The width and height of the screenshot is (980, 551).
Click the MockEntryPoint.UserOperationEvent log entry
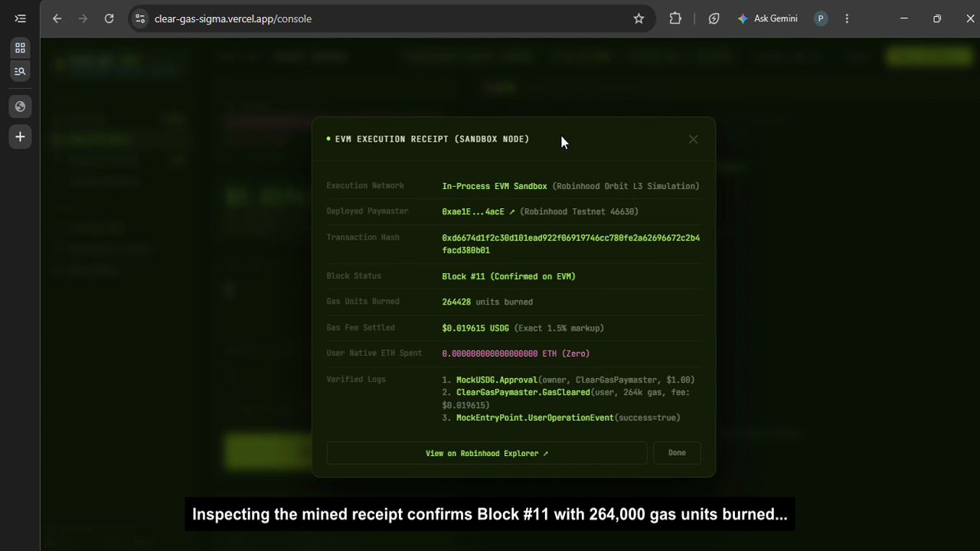561,418
